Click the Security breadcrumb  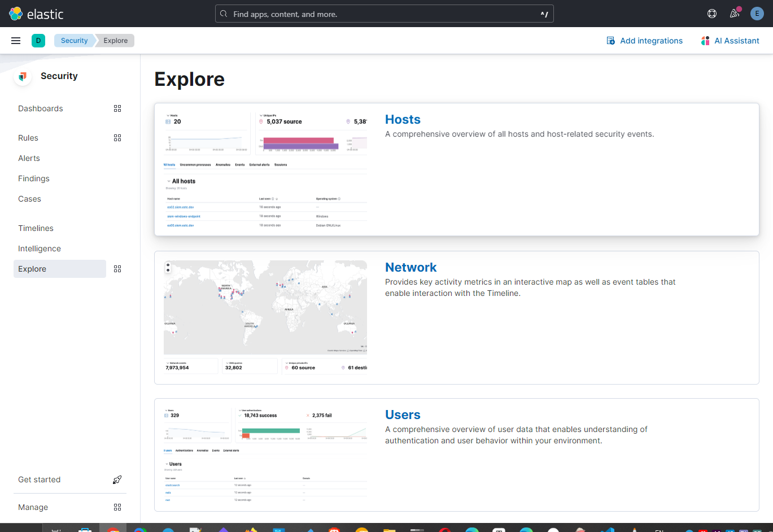[x=74, y=40]
